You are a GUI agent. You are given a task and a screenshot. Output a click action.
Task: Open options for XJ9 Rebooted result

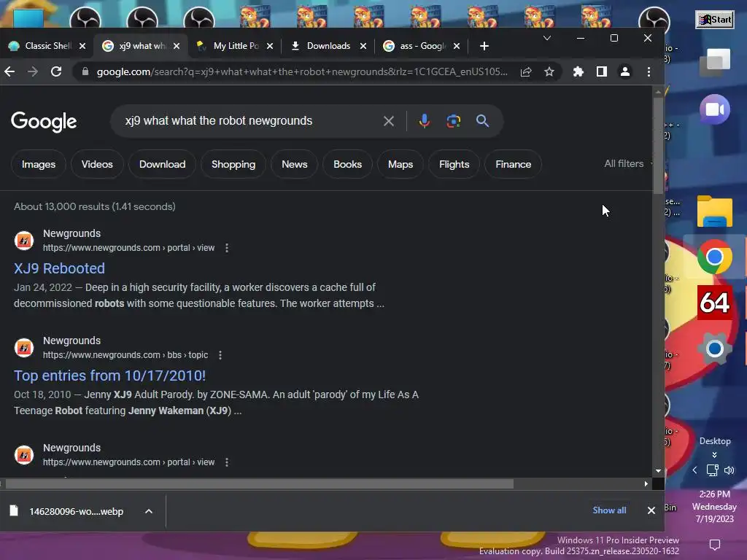227,248
